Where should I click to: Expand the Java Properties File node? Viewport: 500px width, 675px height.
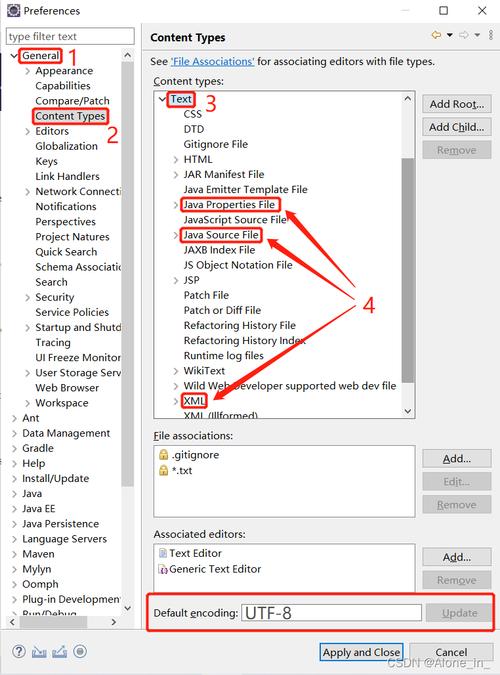pos(176,205)
